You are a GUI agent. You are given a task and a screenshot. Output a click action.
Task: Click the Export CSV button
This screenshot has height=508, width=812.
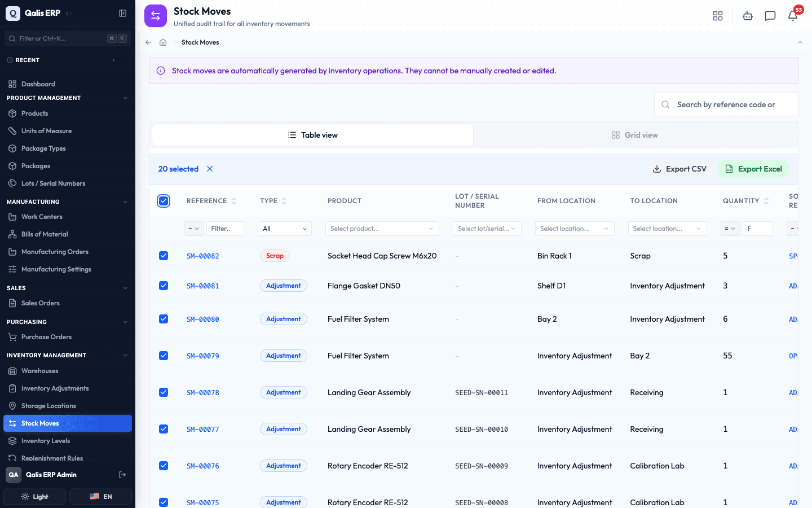pyautogui.click(x=679, y=169)
